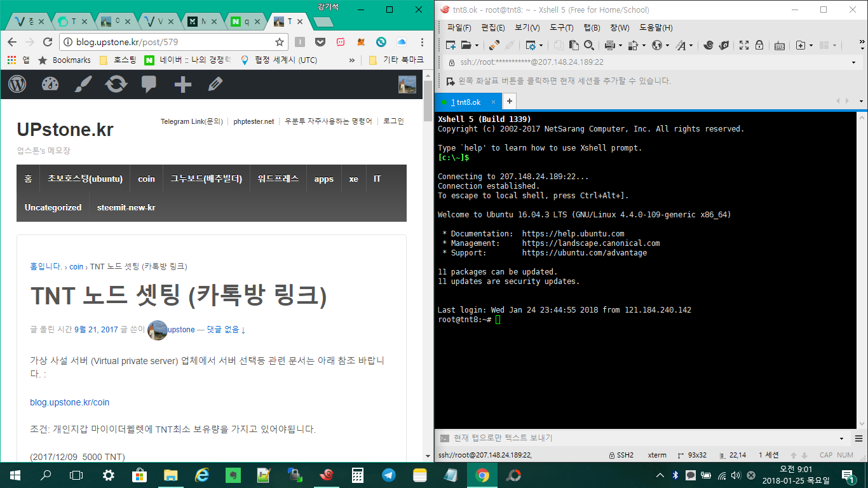Open the 도구(T) menu in Xshell
868x488 pixels.
click(562, 28)
